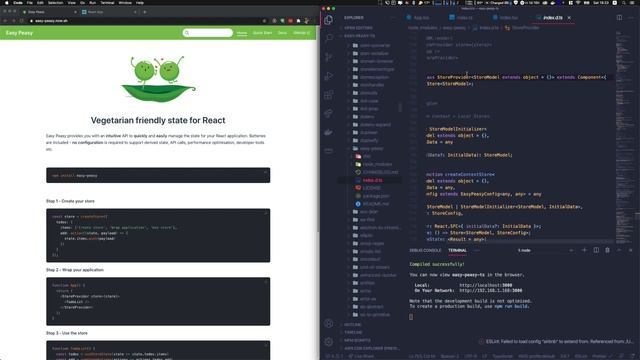This screenshot has height=360, width=640.
Task: Open the File menu
Action: pyautogui.click(x=29, y=2)
